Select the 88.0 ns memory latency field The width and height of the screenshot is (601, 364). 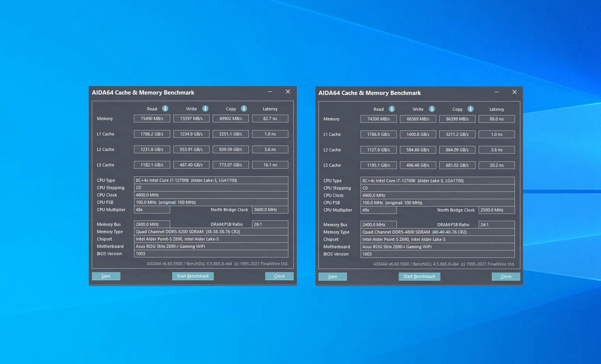[x=497, y=119]
